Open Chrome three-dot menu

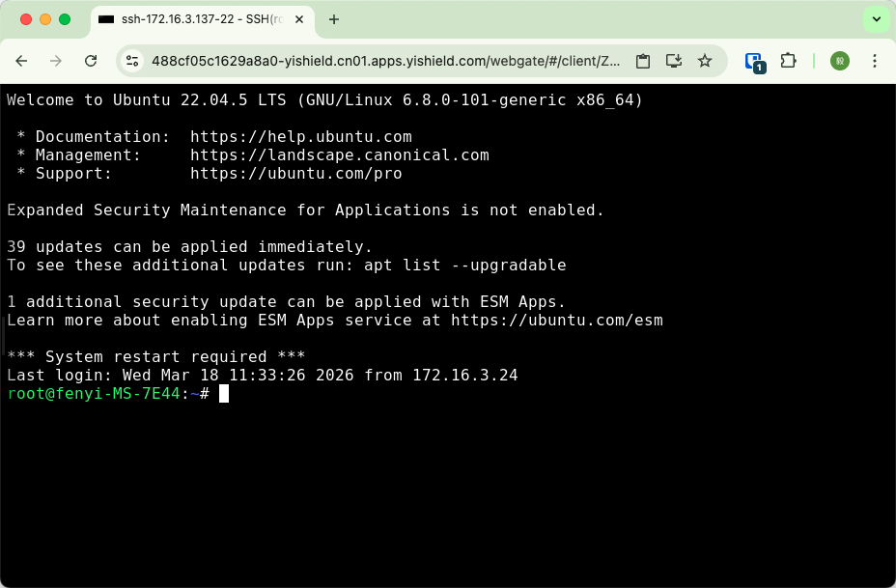coord(875,61)
